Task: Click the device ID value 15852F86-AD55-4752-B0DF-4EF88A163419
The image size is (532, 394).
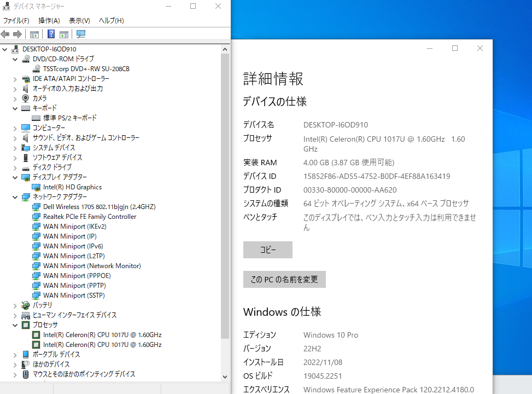Action: click(377, 176)
